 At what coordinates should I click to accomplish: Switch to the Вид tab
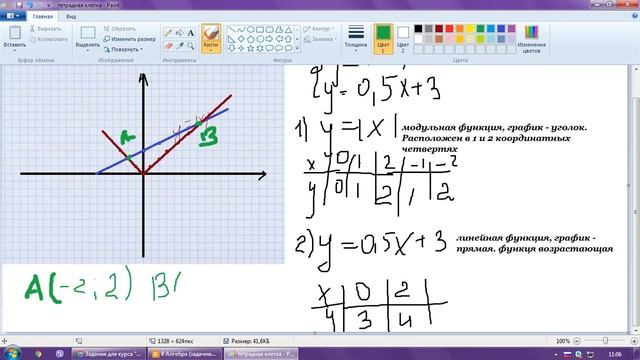point(71,16)
